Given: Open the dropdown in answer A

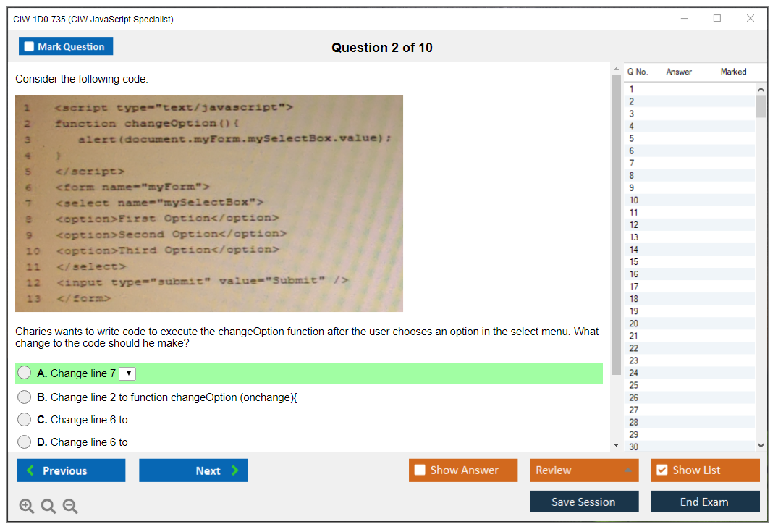Looking at the screenshot, I should click(127, 373).
